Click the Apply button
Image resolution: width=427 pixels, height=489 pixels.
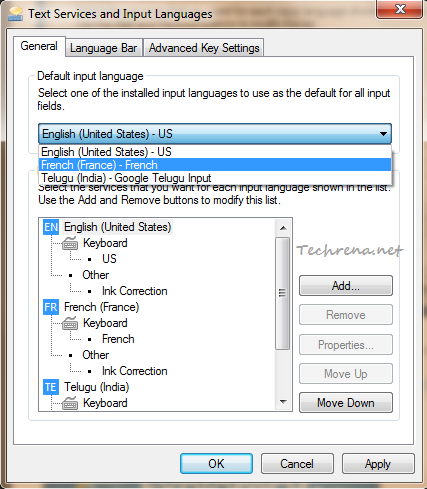point(378,464)
